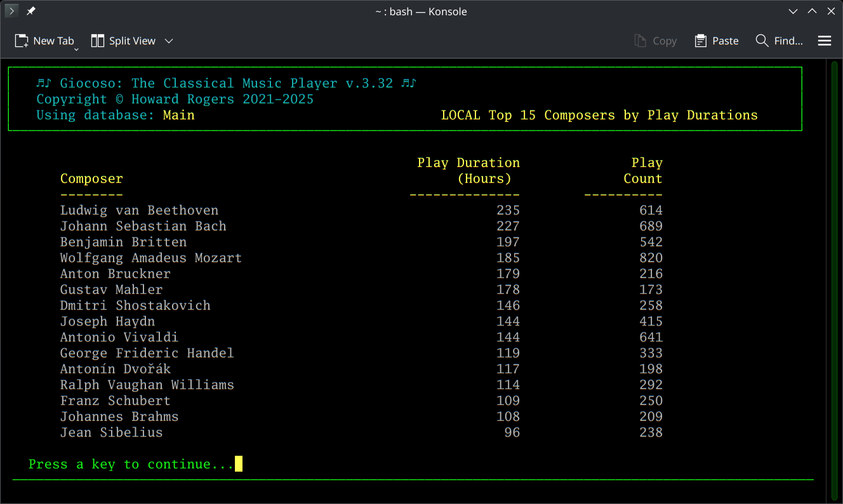Click the 'Press a key to continue...' prompt
Image resolution: width=843 pixels, height=504 pixels.
(x=131, y=464)
